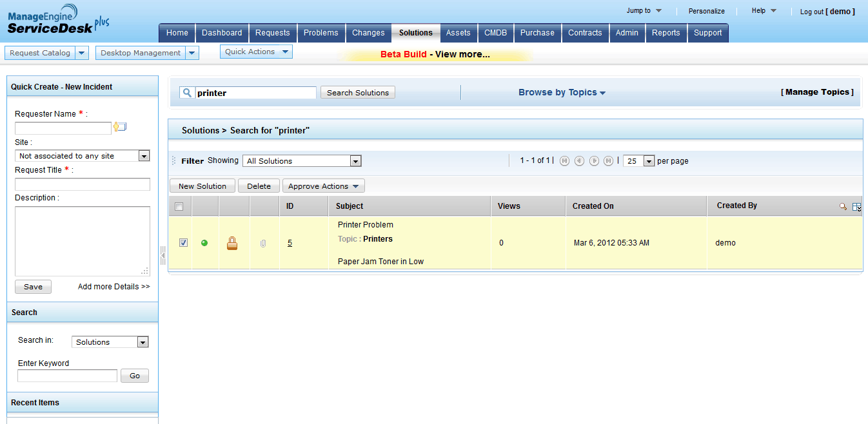Open the Dashboard tab

tap(222, 33)
